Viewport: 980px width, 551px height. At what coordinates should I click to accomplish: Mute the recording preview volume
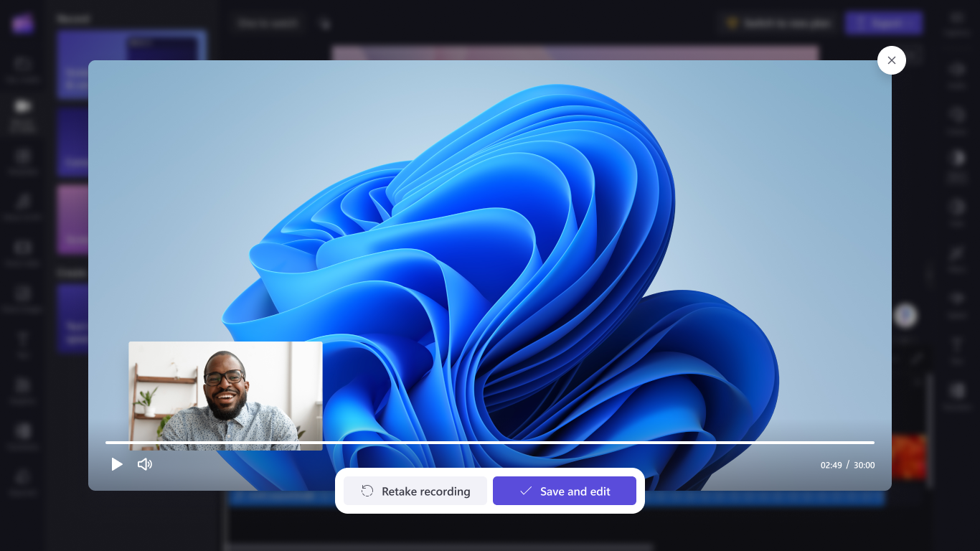tap(145, 464)
